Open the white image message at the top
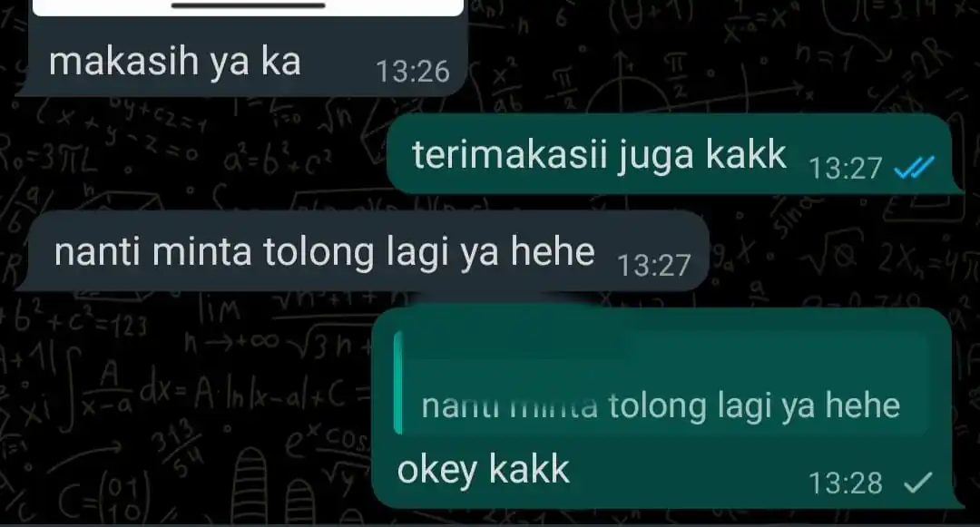Screen dimensions: 980x527 (x=248, y=7)
